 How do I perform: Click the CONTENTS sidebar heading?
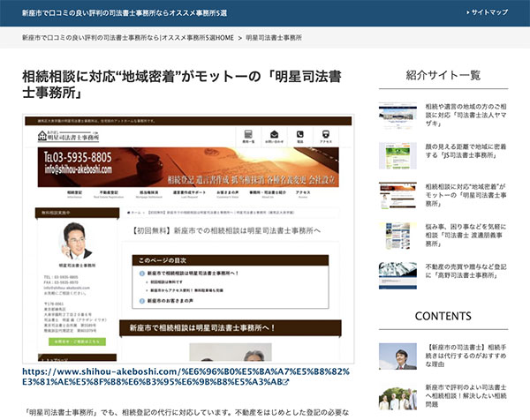coord(443,316)
